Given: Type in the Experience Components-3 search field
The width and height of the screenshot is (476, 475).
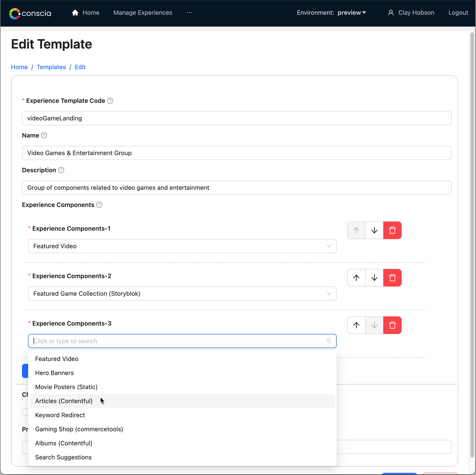Looking at the screenshot, I should (x=182, y=341).
